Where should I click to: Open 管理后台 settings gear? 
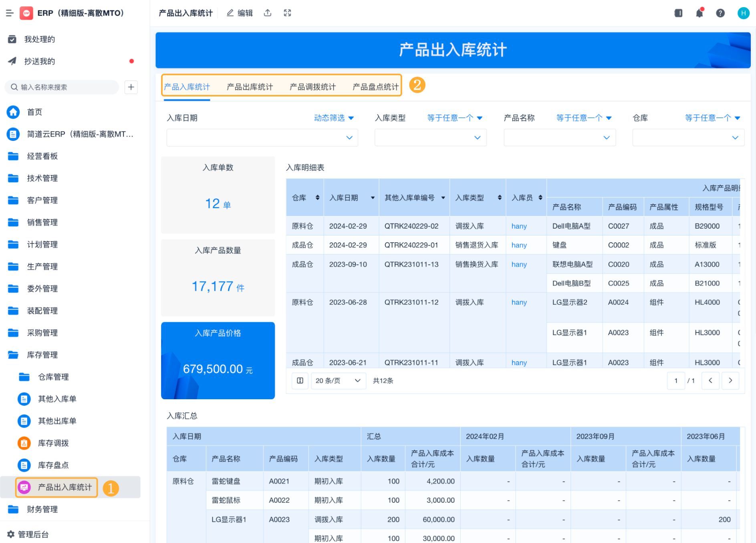tap(11, 534)
